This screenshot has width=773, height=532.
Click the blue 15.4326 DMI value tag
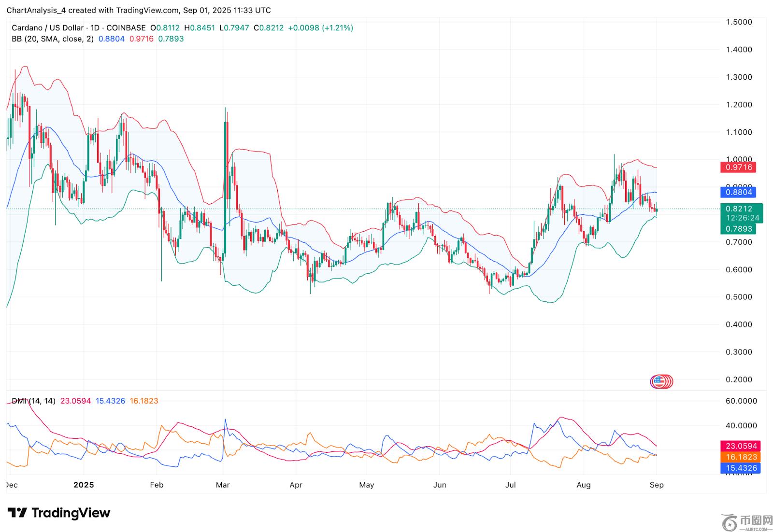coord(740,468)
